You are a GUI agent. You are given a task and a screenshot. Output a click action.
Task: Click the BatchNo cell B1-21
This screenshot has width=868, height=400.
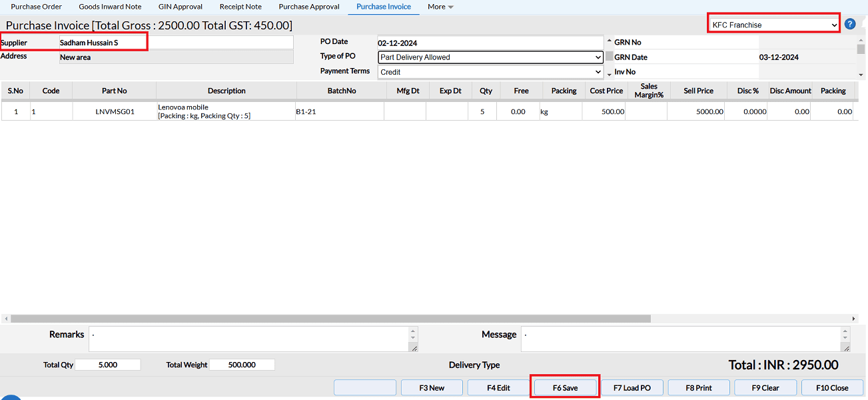point(340,111)
